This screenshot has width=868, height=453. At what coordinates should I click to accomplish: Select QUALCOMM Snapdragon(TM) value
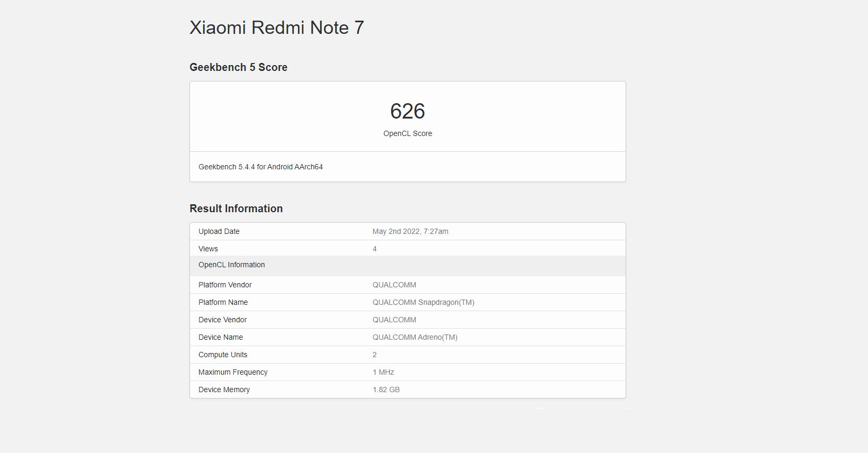pyautogui.click(x=423, y=302)
